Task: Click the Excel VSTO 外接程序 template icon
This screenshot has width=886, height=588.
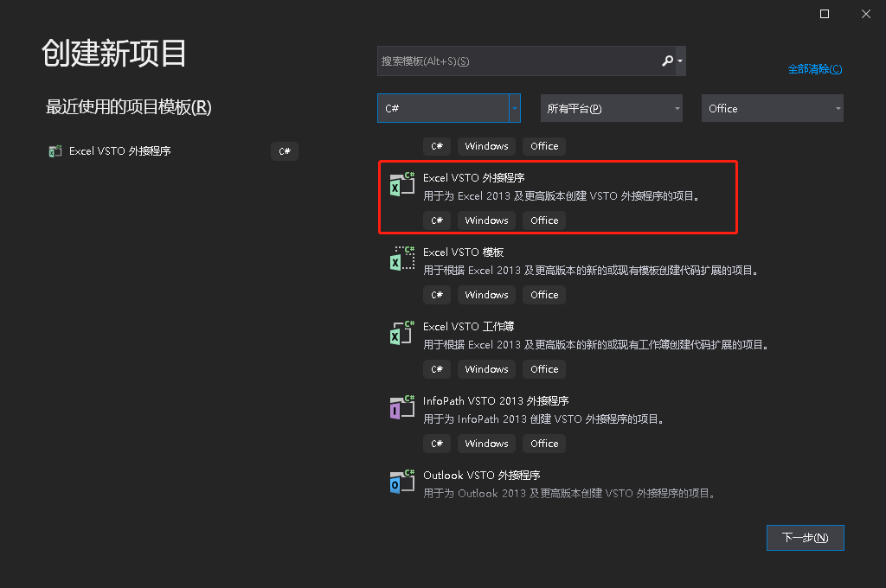Action: point(401,184)
